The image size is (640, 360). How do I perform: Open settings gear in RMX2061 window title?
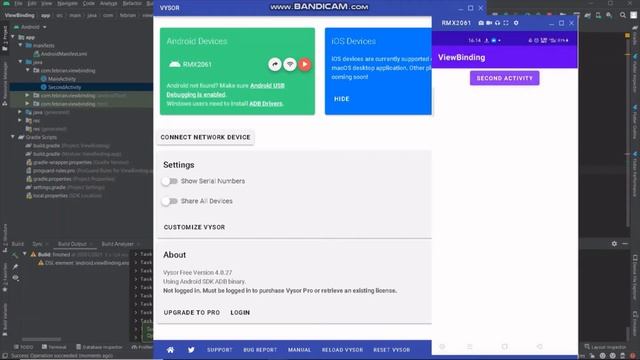point(516,23)
